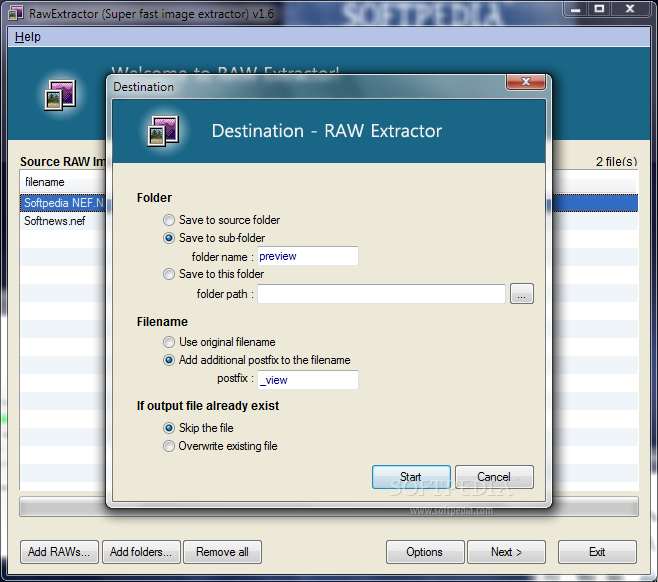Click RAW Extractor logo in main window banner

tap(60, 95)
